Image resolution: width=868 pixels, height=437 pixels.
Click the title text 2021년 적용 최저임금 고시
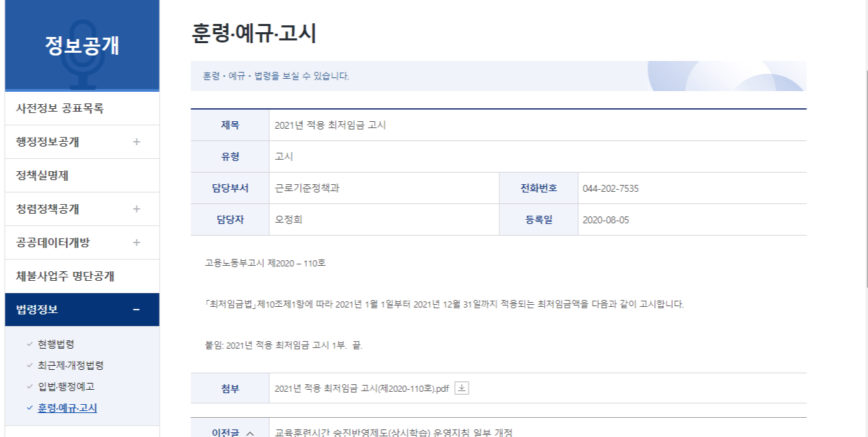pos(330,125)
